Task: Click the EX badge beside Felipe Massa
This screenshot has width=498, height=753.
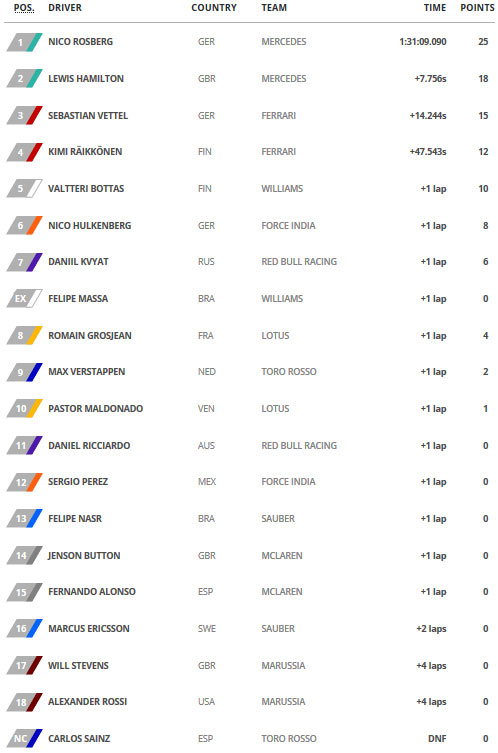Action: 24,299
